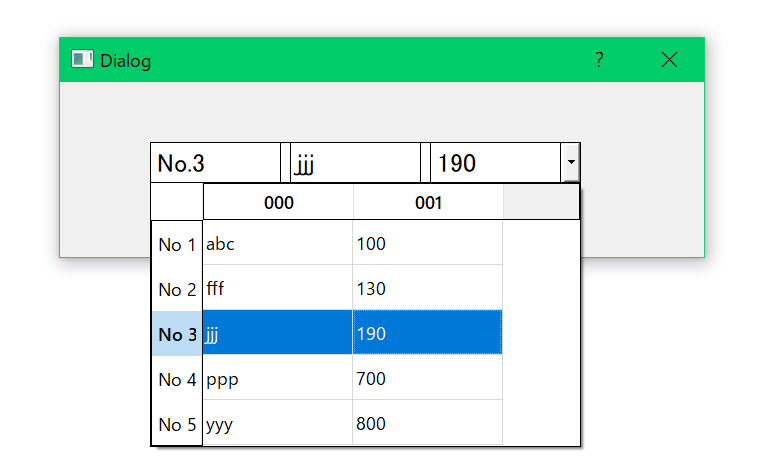Click the highlighted jjj cell in table
Screen dimensions: 771x468
coord(278,332)
